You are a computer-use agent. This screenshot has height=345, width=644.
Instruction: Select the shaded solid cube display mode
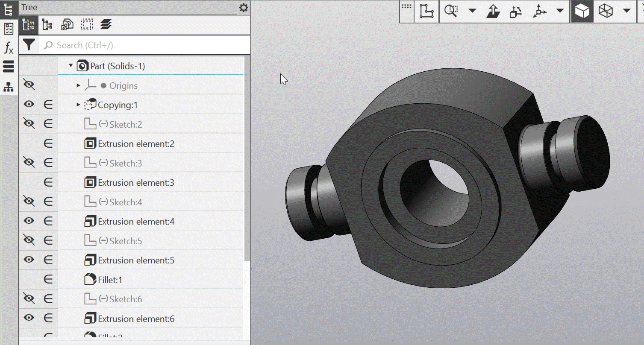pos(582,12)
